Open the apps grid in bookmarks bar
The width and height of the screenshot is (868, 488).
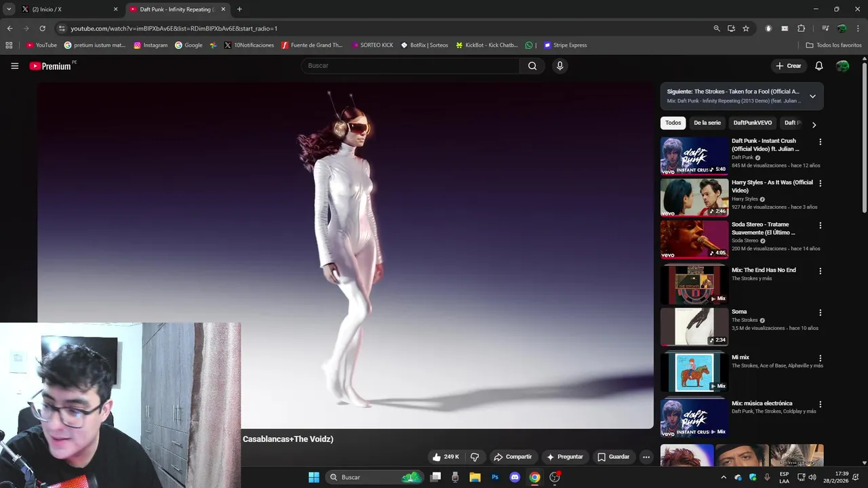coord(9,45)
